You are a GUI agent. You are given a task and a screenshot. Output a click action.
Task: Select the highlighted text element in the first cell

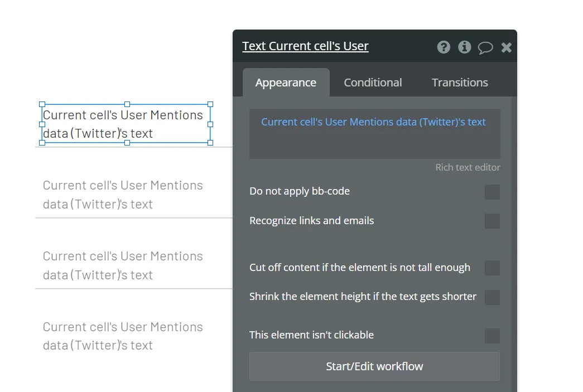[x=126, y=124]
